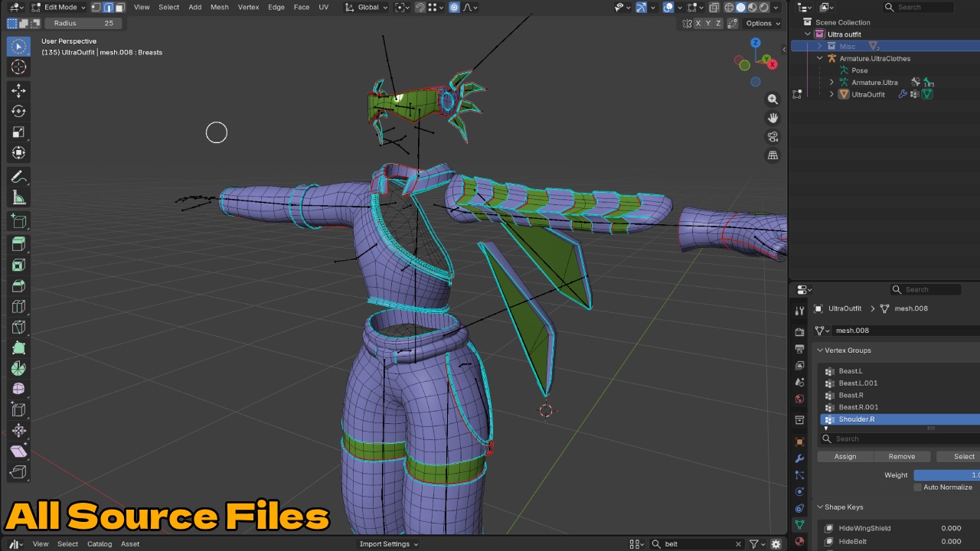Choose the Move tool
The image size is (980, 551).
click(18, 91)
